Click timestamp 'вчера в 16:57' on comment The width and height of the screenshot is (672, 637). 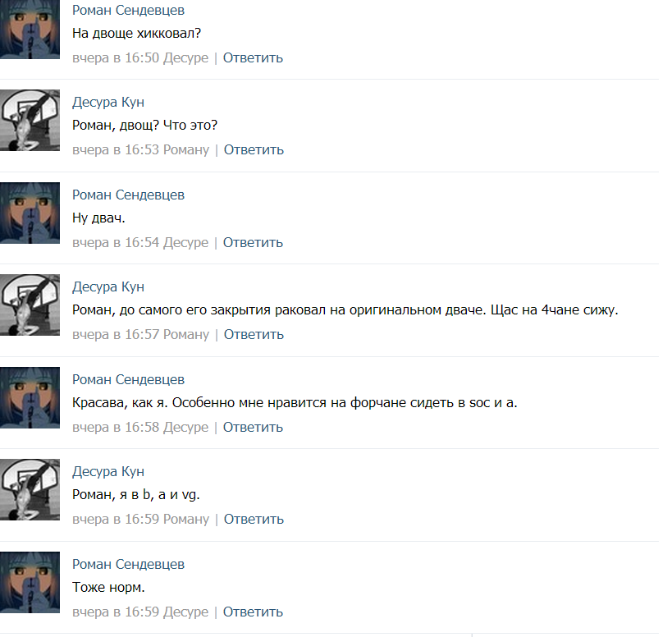pos(116,334)
